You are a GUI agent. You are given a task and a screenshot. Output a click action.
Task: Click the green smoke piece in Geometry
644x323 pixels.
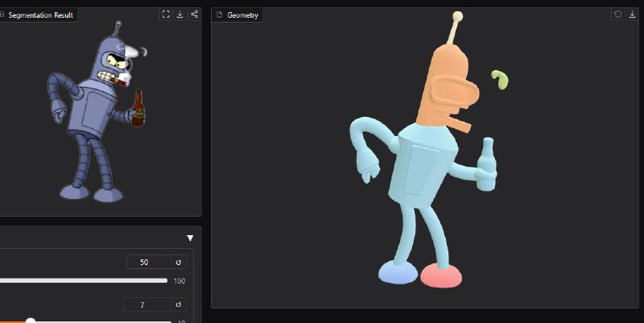pos(500,79)
